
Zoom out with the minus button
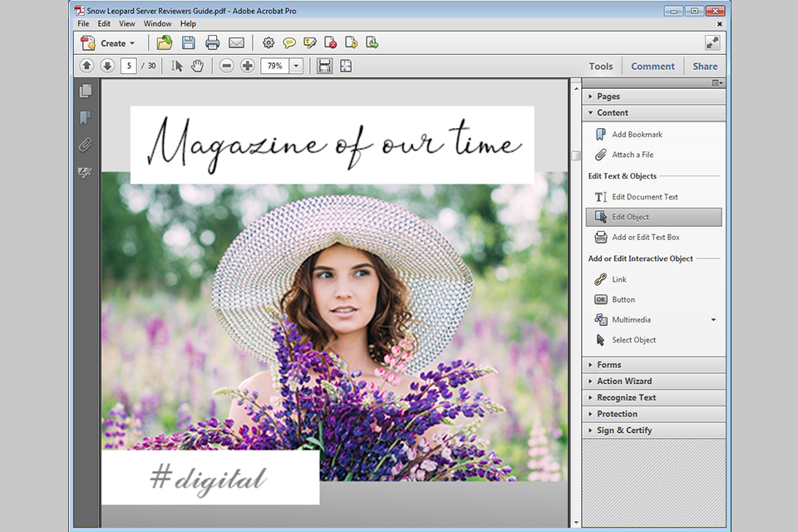point(226,66)
